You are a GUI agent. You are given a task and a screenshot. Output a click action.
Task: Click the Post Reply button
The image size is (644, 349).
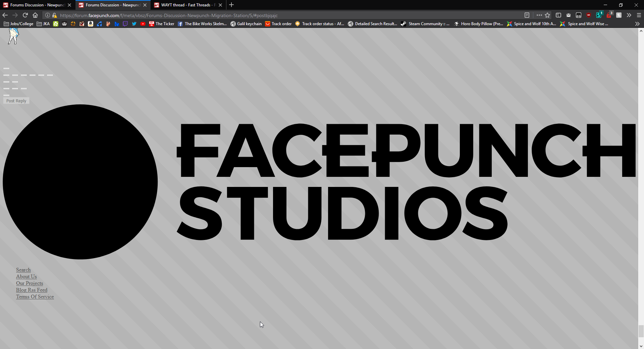pos(16,101)
